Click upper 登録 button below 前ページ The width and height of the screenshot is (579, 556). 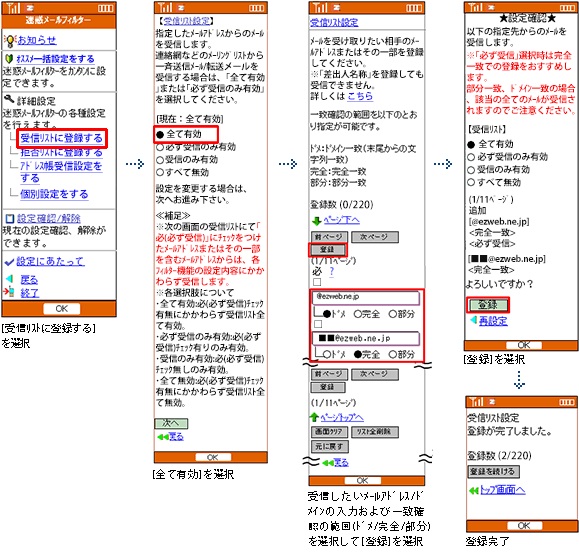pyautogui.click(x=328, y=250)
